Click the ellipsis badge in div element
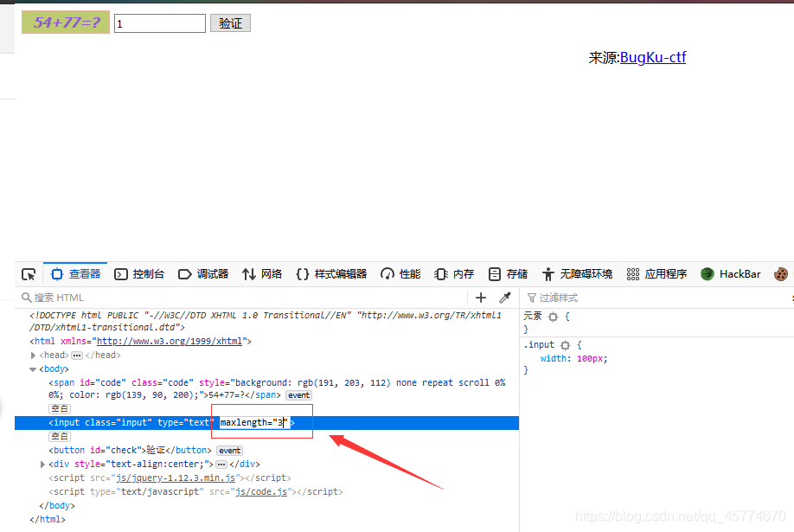 pos(221,465)
